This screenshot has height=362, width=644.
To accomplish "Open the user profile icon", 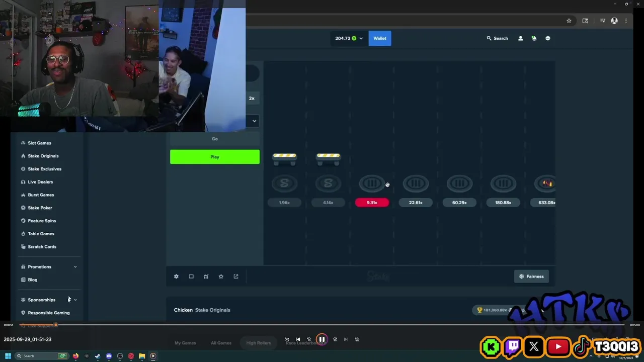I will pos(520,38).
